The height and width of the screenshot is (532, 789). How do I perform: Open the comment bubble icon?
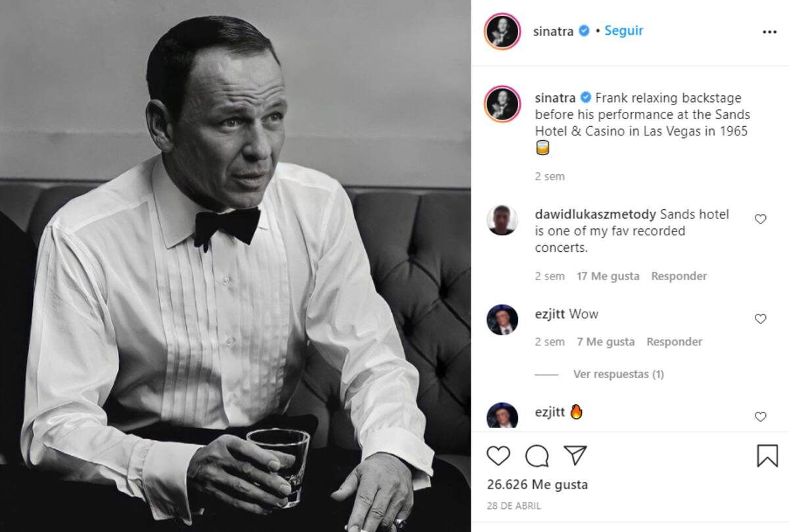tap(537, 455)
